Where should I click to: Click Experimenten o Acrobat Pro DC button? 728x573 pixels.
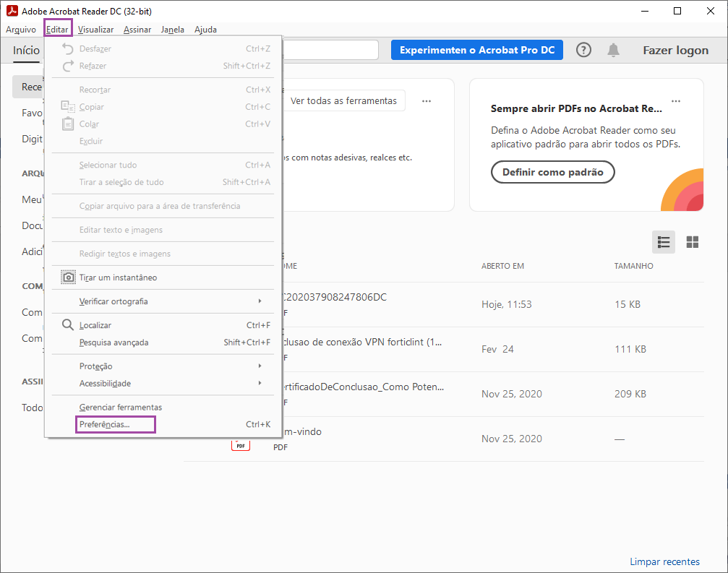[x=477, y=50]
